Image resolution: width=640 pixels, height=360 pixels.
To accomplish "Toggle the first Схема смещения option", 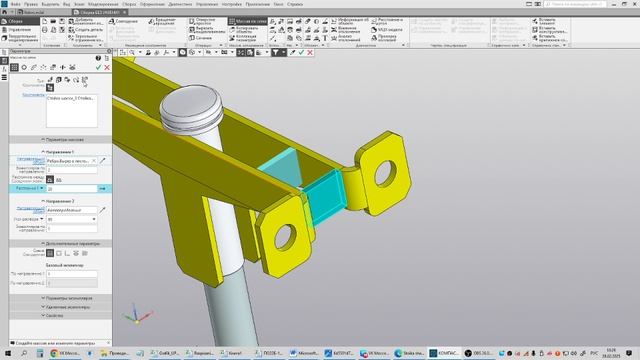I will [x=50, y=253].
